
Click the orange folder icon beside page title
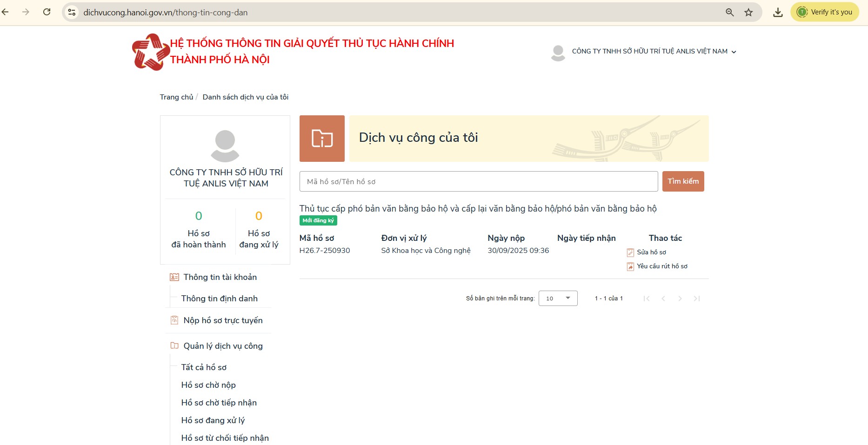pyautogui.click(x=322, y=139)
